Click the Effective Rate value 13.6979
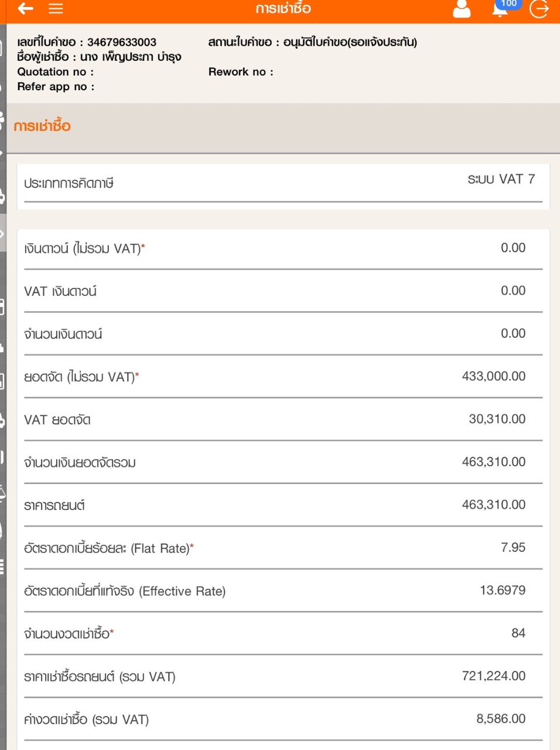The width and height of the screenshot is (560, 750). click(502, 590)
